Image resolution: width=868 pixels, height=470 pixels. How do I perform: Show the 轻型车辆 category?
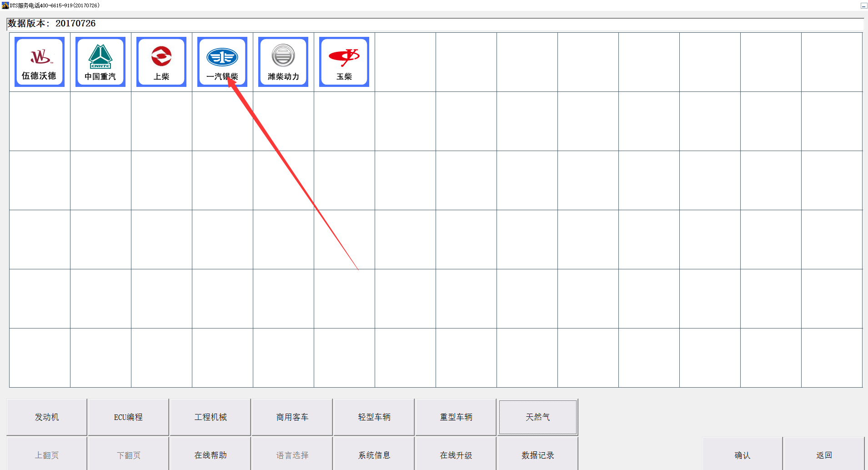coord(374,417)
